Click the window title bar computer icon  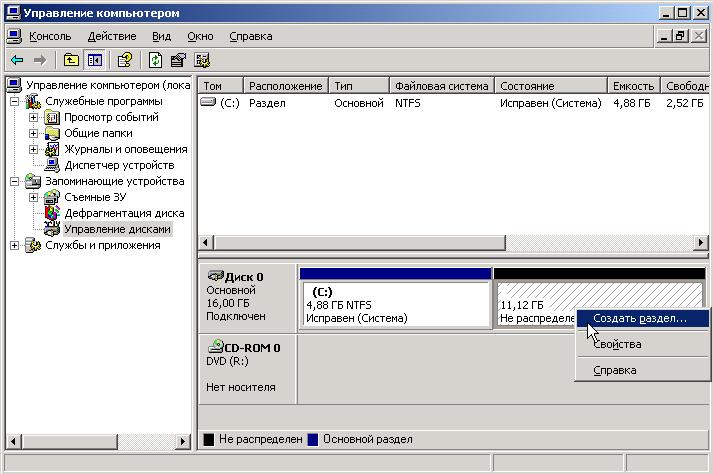pos(13,13)
